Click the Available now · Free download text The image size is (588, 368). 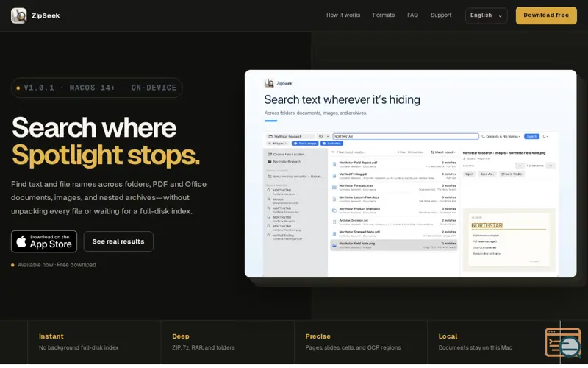pyautogui.click(x=57, y=265)
